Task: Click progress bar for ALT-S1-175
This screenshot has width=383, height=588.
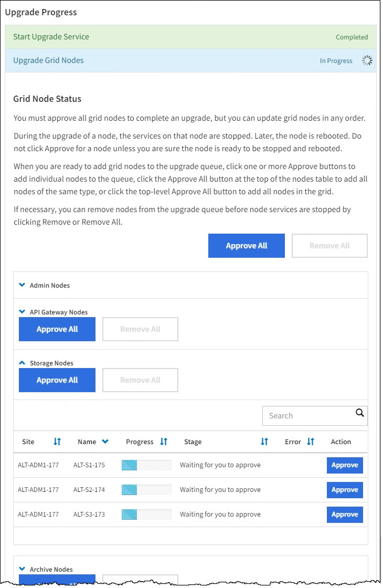Action: [x=146, y=465]
